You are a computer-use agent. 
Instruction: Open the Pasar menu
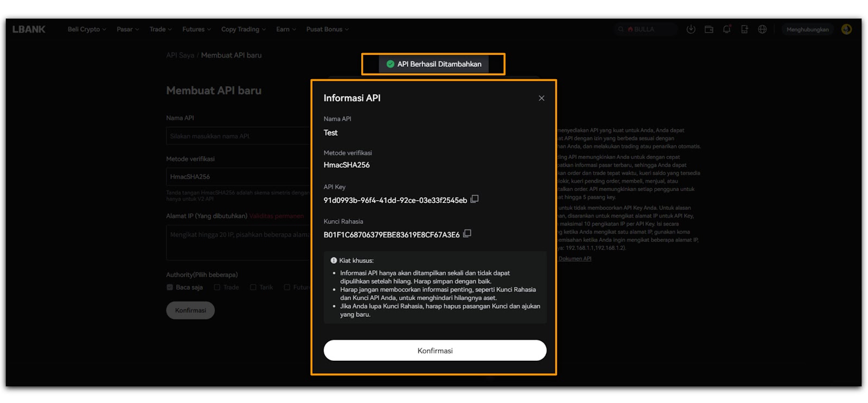coord(127,29)
